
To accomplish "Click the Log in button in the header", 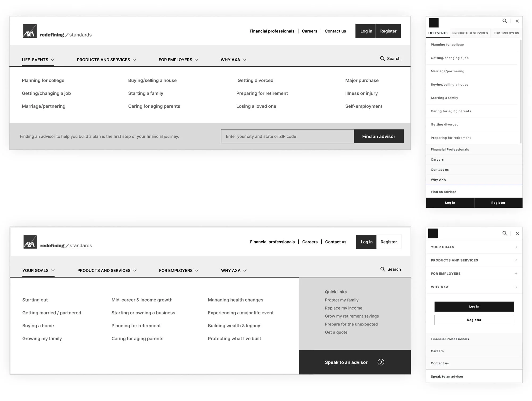I will [x=366, y=31].
